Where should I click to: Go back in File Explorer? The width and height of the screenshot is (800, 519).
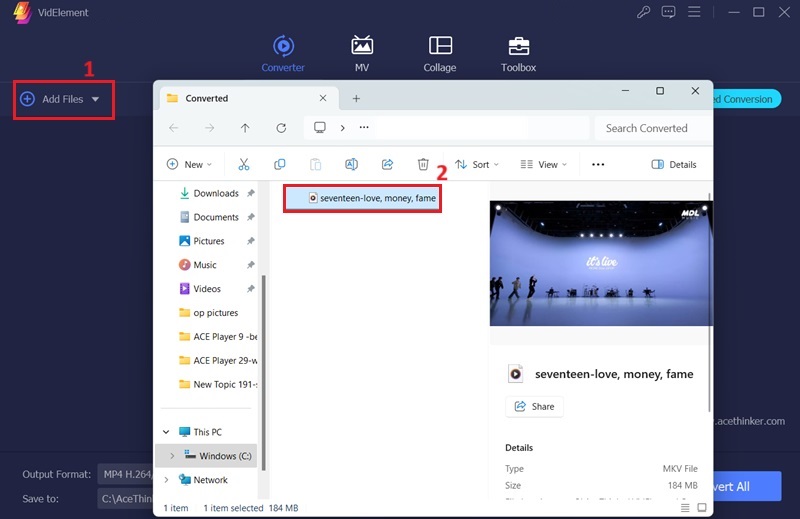[x=174, y=128]
